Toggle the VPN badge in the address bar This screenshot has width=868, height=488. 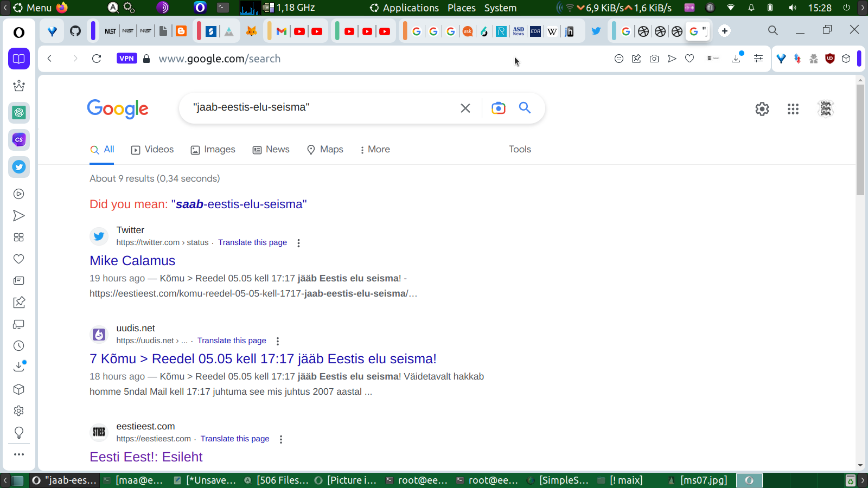126,59
